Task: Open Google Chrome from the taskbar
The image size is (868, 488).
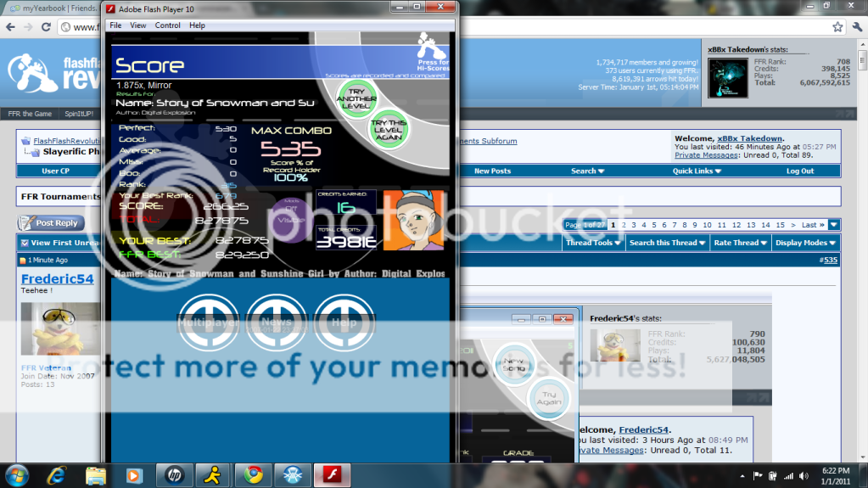Action: point(252,474)
